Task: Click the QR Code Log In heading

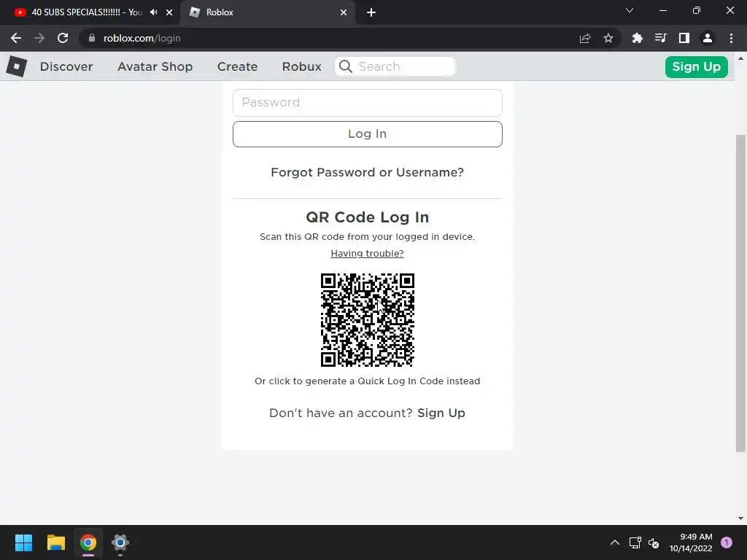Action: pos(368,217)
